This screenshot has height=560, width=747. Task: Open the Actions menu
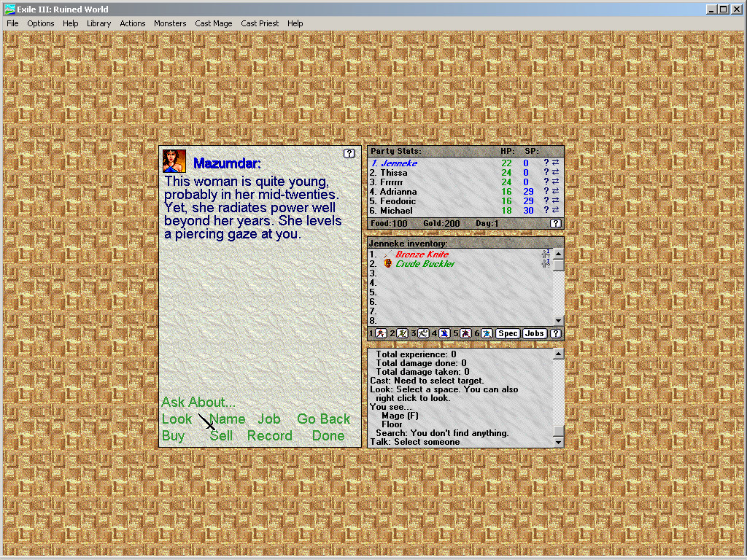(x=133, y=23)
